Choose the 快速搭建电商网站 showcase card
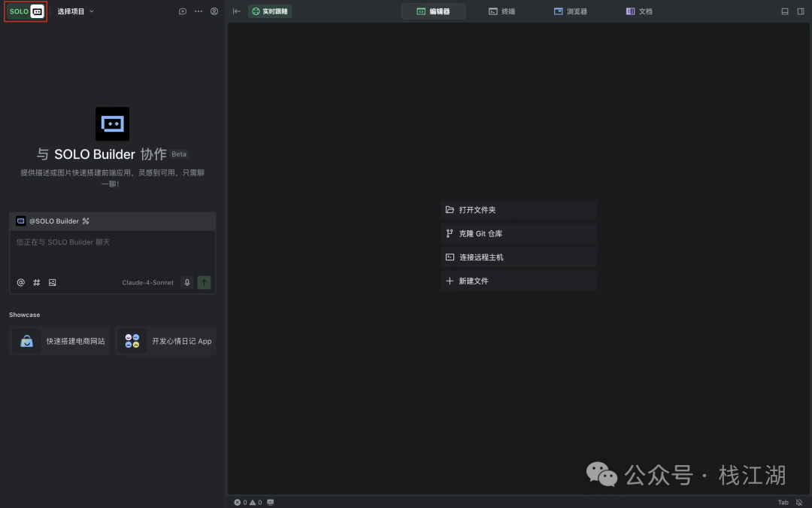This screenshot has height=508, width=812. [60, 341]
